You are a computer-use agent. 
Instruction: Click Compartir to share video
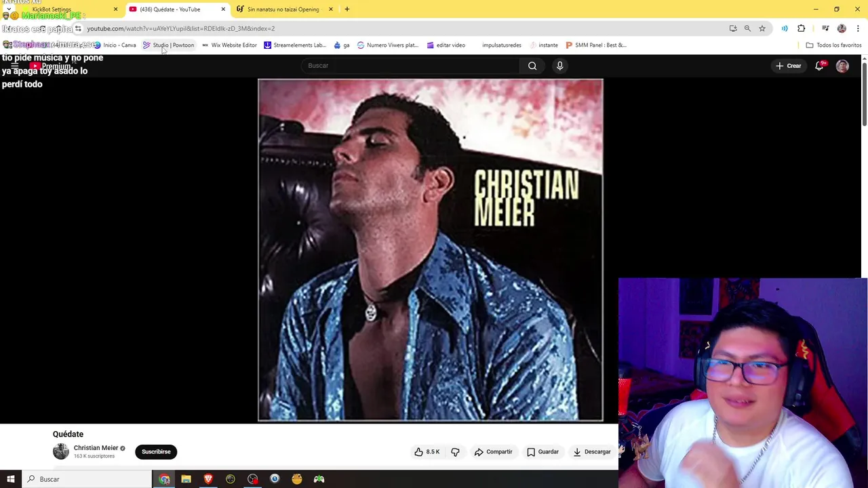coord(494,452)
